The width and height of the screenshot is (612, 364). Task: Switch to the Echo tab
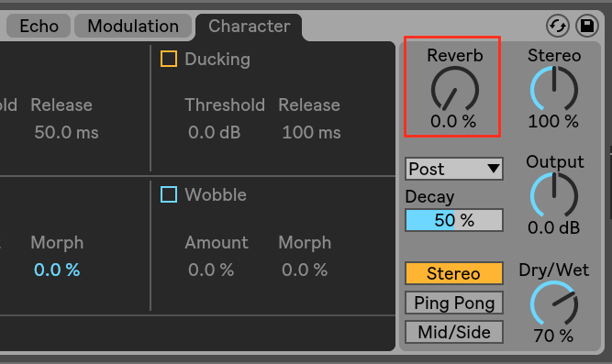pyautogui.click(x=39, y=27)
